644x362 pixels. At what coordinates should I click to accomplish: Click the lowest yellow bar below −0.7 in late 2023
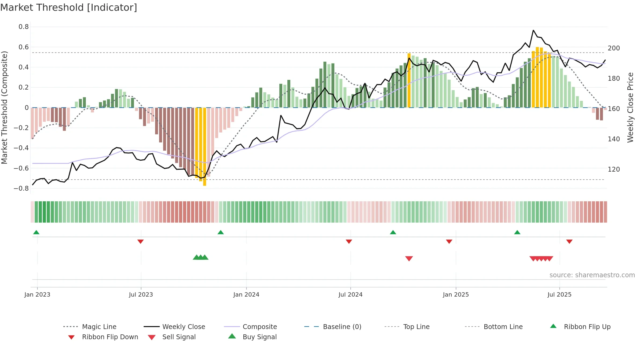click(204, 147)
